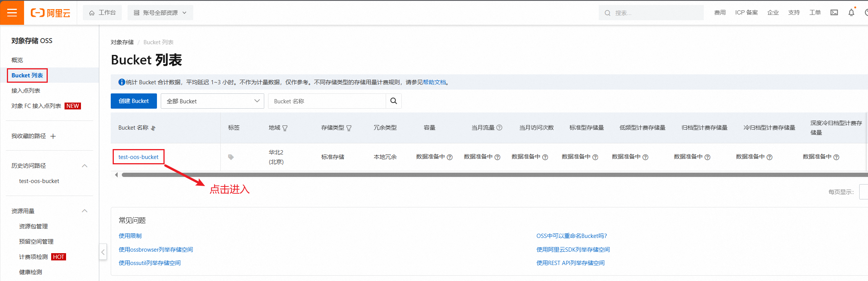Click the Alibaba Cloud logo
Screen dimensions: 868x281
(x=50, y=13)
